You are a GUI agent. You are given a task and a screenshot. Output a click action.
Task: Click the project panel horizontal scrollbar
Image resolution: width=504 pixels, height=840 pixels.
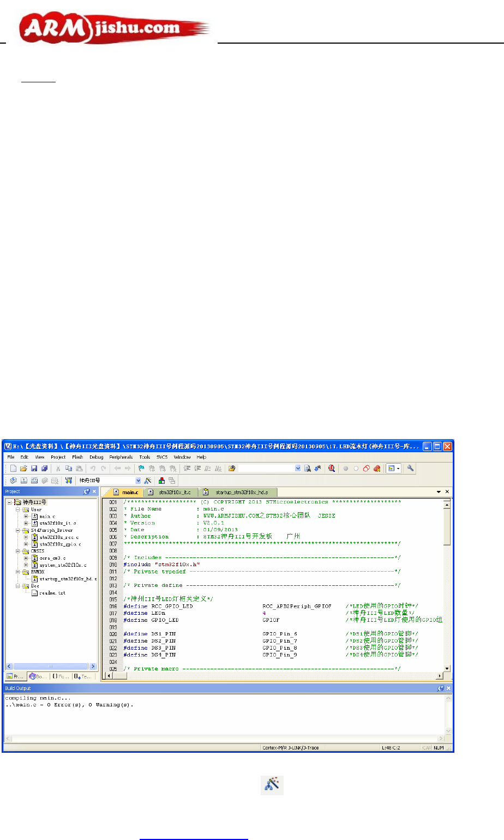coord(51,666)
